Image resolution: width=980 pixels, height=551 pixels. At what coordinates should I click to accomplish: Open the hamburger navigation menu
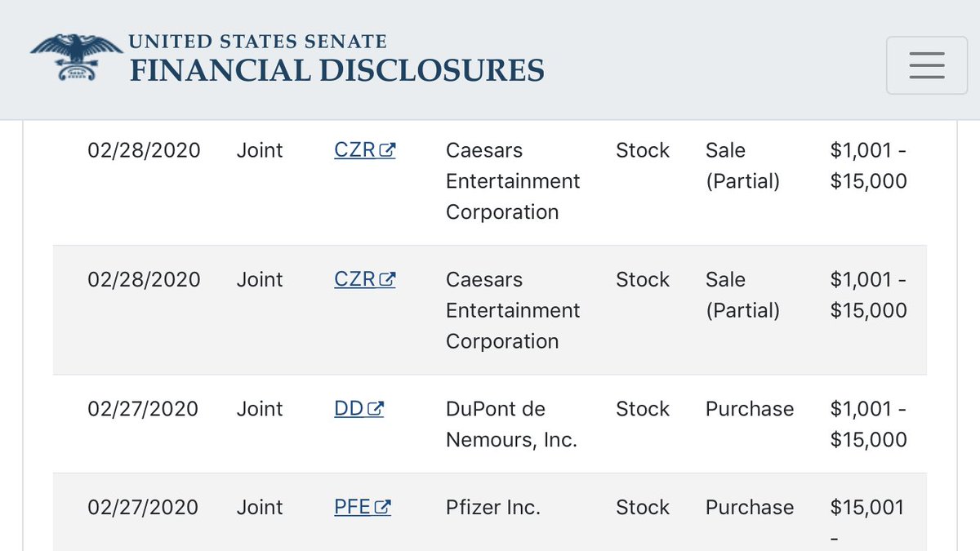coord(927,65)
